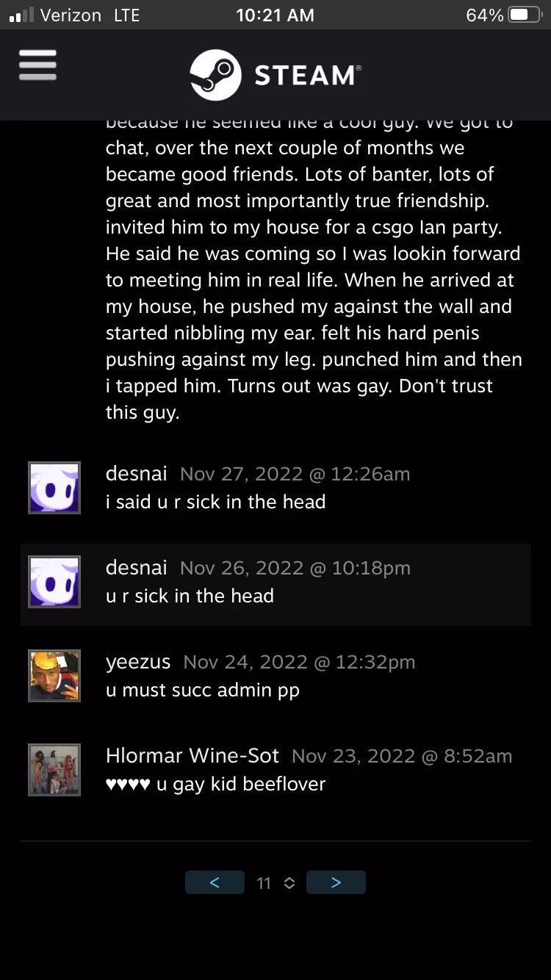Open the page number 11 selector

pos(264,883)
